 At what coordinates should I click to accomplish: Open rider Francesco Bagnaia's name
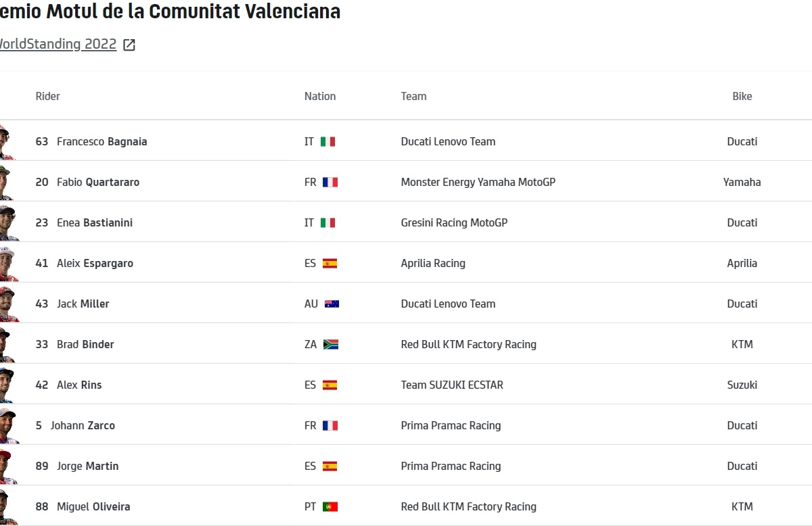point(101,142)
